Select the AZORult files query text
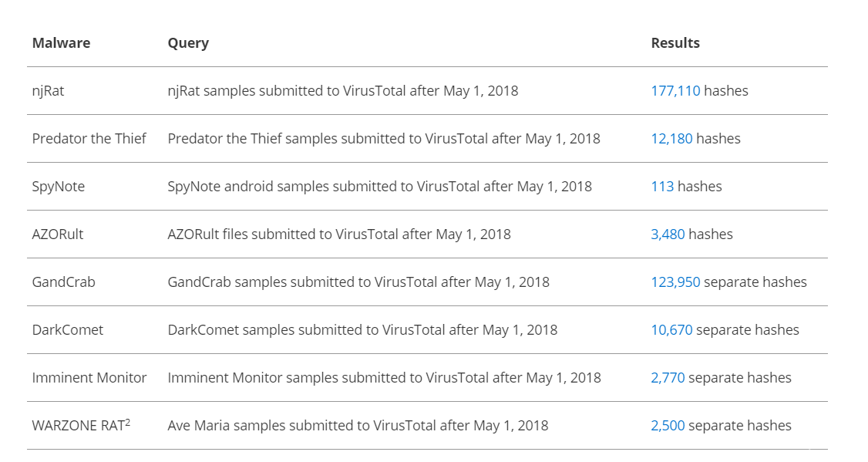 click(339, 234)
